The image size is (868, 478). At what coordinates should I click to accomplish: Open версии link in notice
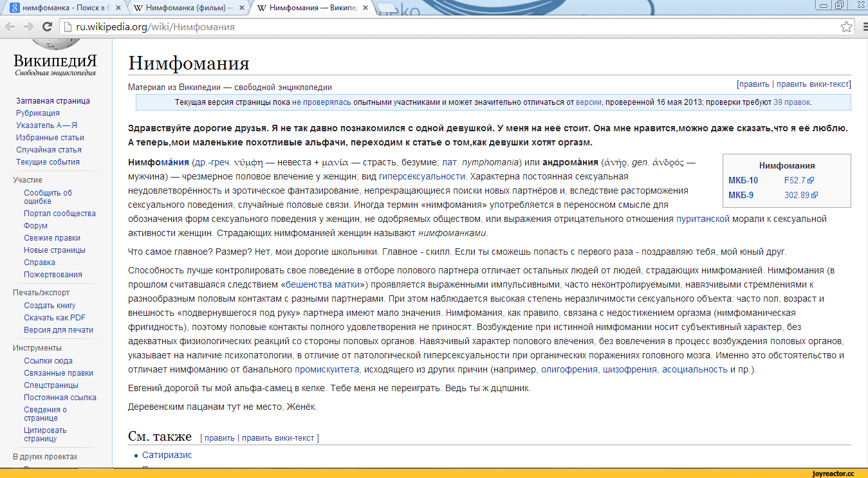[x=589, y=102]
